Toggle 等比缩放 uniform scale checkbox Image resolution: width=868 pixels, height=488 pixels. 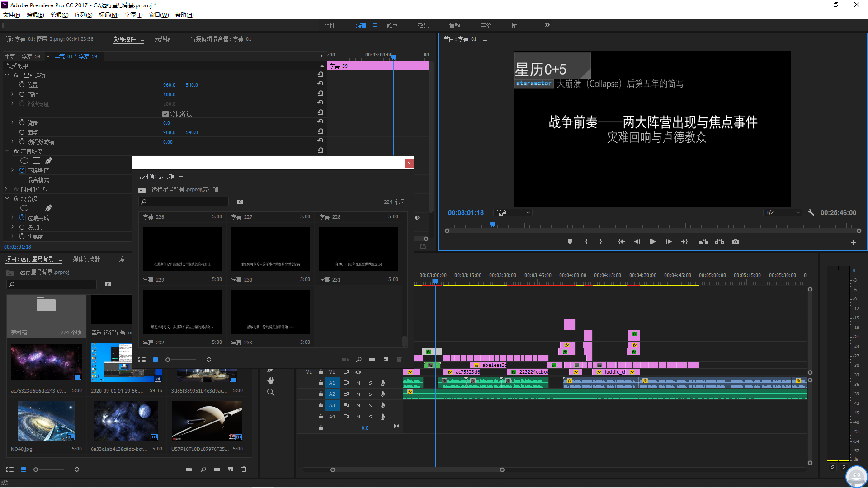click(x=165, y=114)
